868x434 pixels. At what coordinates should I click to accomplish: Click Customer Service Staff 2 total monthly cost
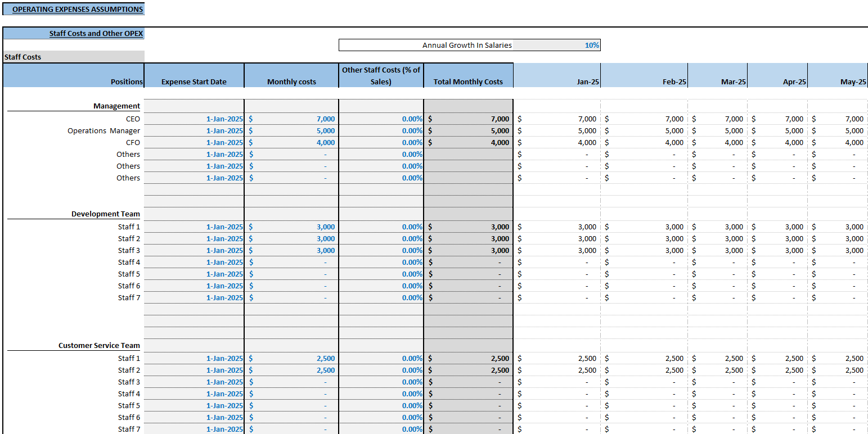pos(468,370)
